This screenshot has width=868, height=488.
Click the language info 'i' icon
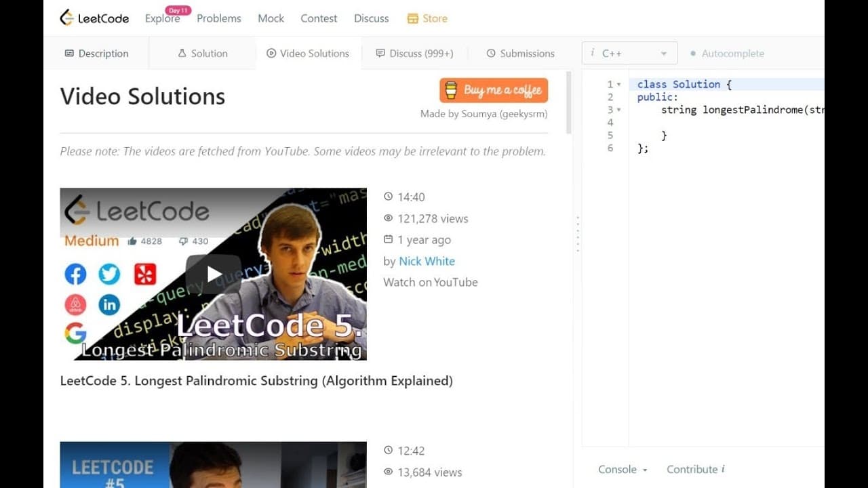593,53
